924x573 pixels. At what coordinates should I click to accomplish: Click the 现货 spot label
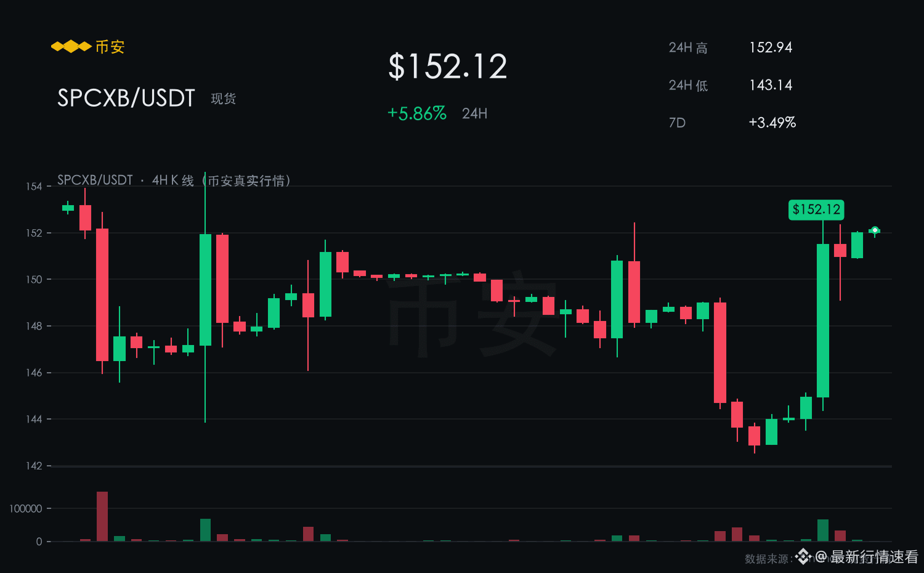click(224, 99)
